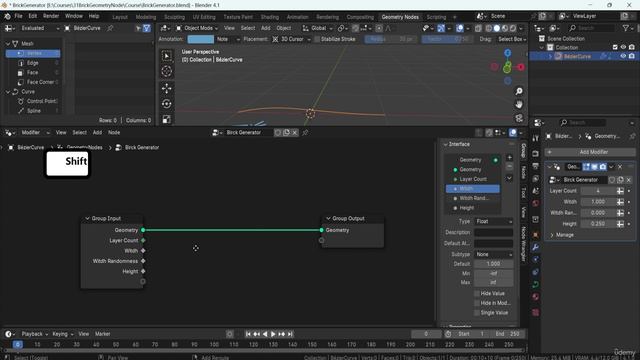Play animation in reverse
The height and width of the screenshot is (360, 640).
coord(265,334)
